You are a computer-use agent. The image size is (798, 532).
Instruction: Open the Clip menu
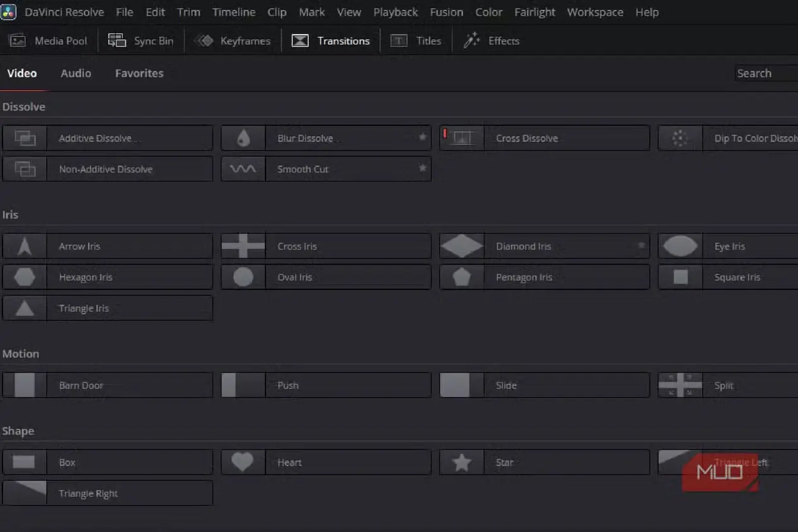click(x=277, y=12)
